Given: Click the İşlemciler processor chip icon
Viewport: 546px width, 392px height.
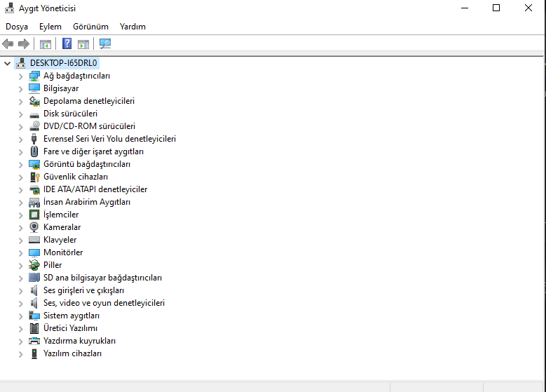Looking at the screenshot, I should (34, 215).
